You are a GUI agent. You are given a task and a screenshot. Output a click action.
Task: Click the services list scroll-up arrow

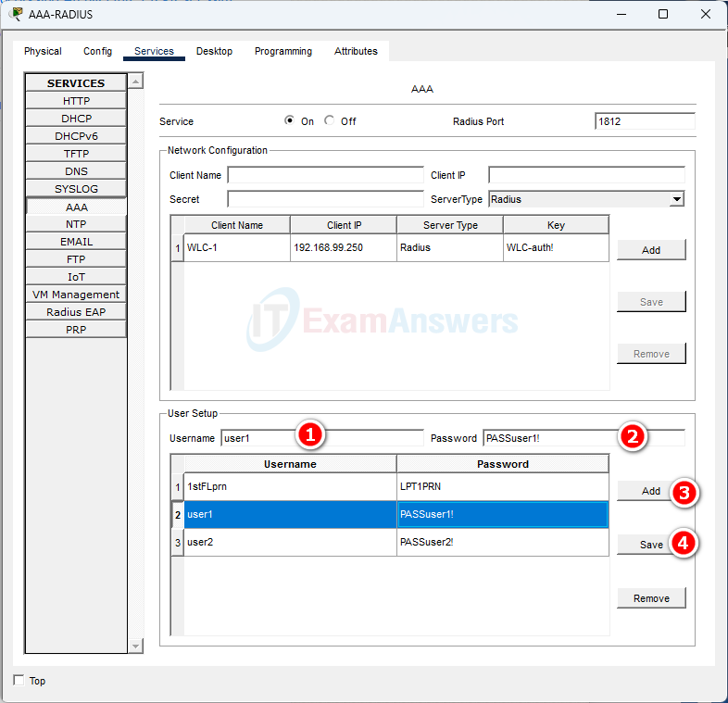pyautogui.click(x=135, y=82)
